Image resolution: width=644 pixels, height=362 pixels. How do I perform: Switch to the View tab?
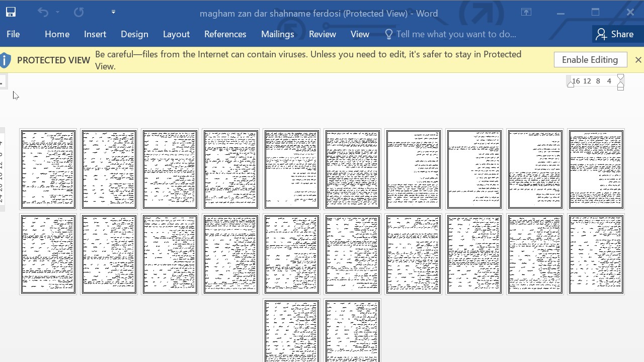click(x=360, y=34)
